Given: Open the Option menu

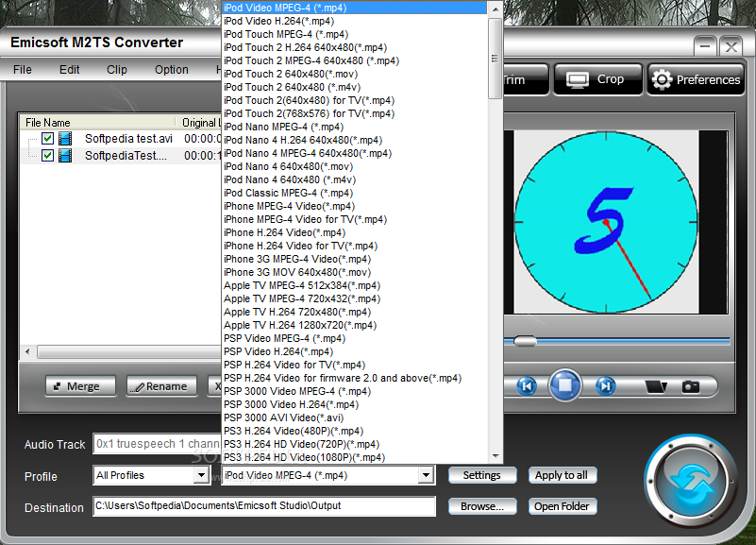Looking at the screenshot, I should click(x=171, y=70).
